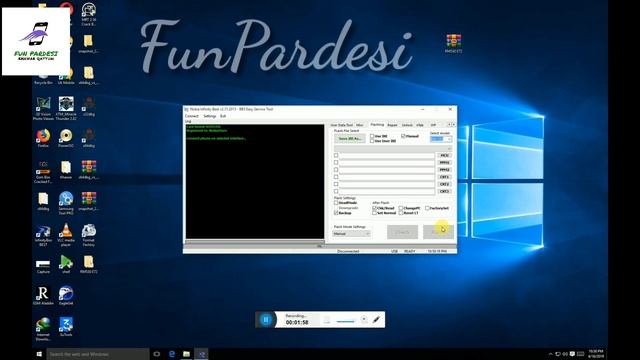Switch to the User Data Tool tab
The width and height of the screenshot is (640, 360).
tap(342, 125)
